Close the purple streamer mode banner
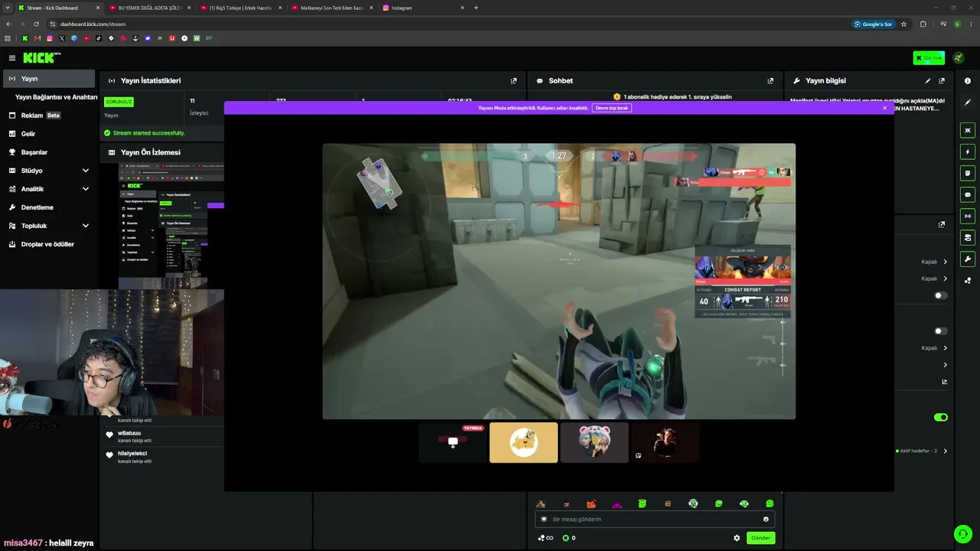 [x=884, y=108]
